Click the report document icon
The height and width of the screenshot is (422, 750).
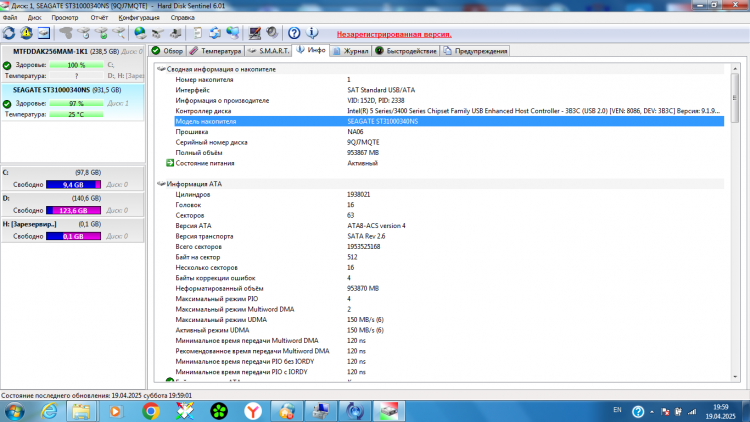(197, 33)
